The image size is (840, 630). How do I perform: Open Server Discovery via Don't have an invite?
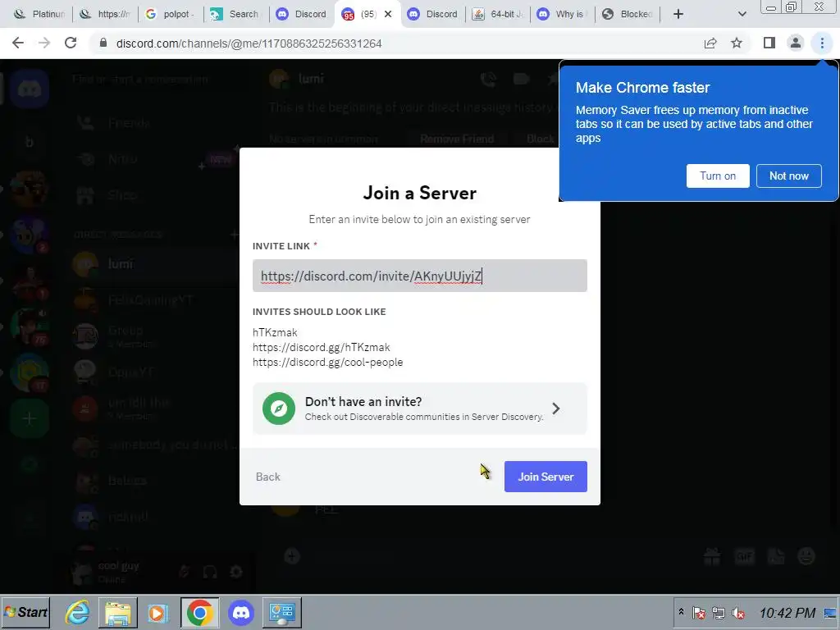pos(419,409)
